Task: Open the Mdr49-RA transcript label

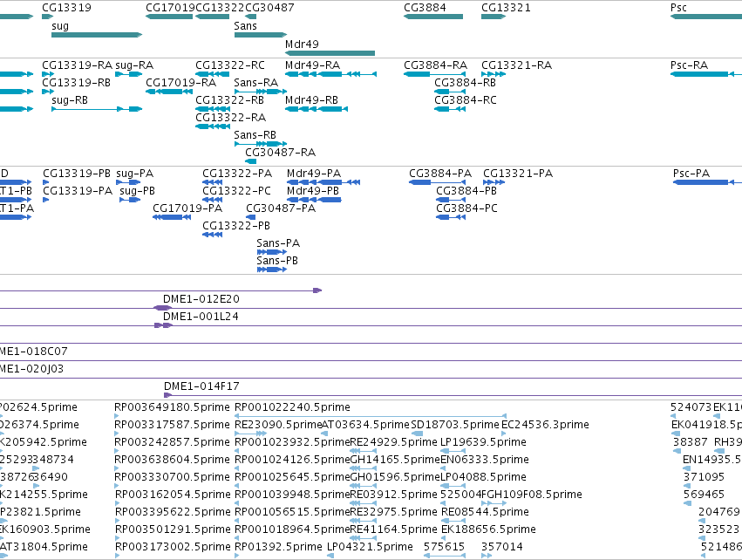Action: click(312, 65)
